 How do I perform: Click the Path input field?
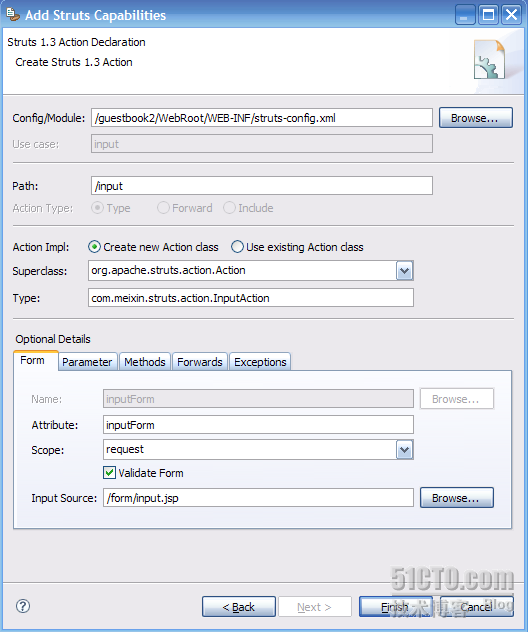pyautogui.click(x=262, y=185)
